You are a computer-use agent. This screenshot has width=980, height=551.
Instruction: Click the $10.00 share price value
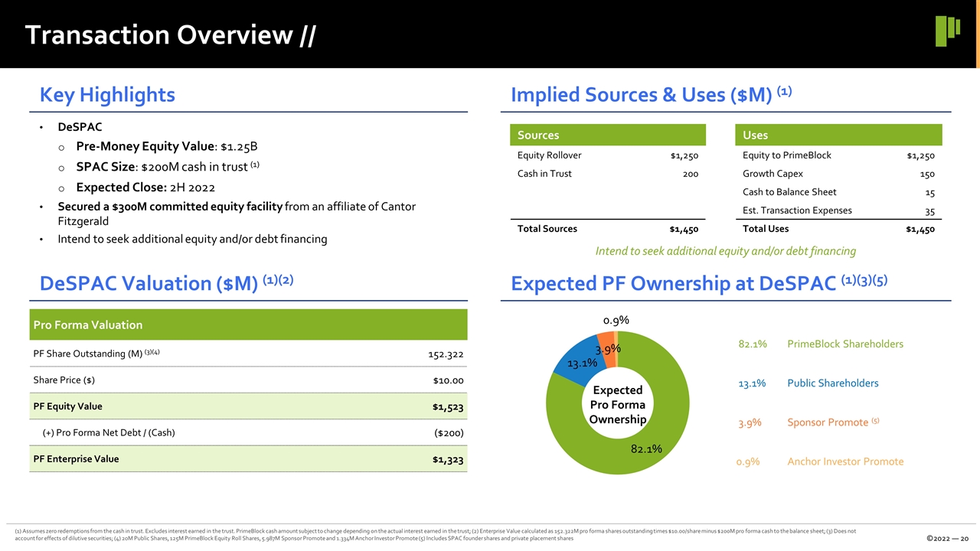tap(448, 380)
